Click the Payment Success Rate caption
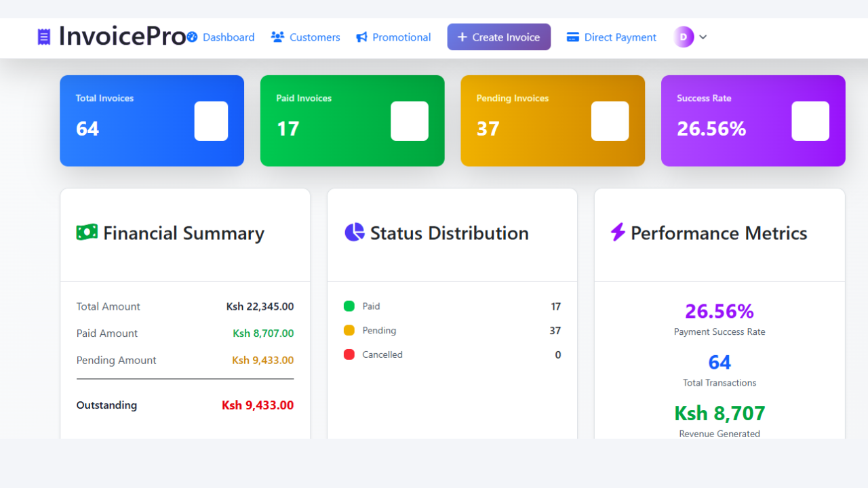The height and width of the screenshot is (488, 868). click(x=719, y=332)
